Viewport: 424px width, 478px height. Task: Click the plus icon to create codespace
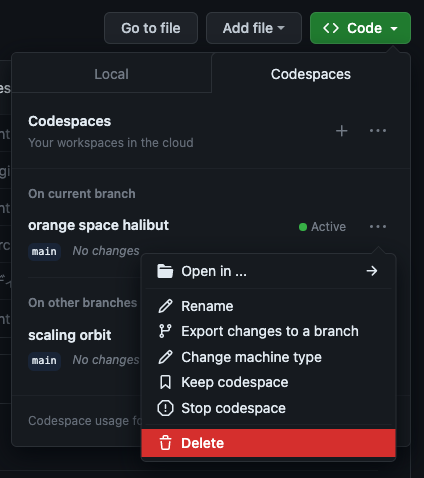coord(342,131)
